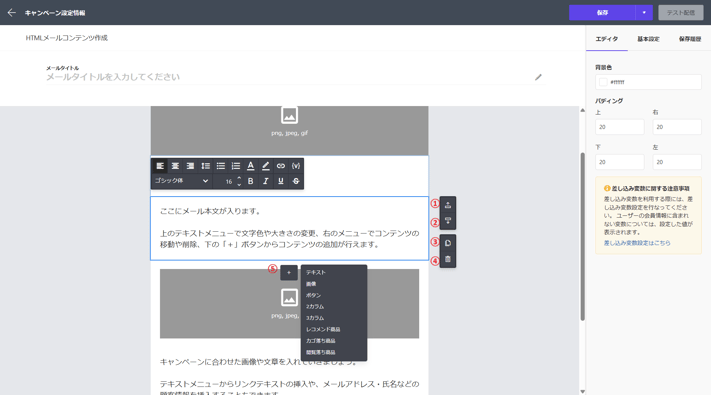Click the 下 padding input field
The width and height of the screenshot is (711, 395).
(x=619, y=162)
